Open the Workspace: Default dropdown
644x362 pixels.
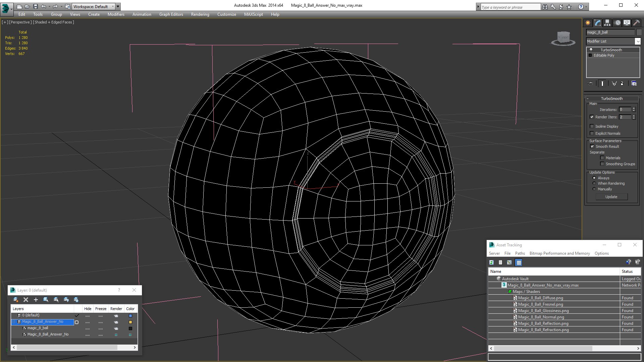[94, 6]
